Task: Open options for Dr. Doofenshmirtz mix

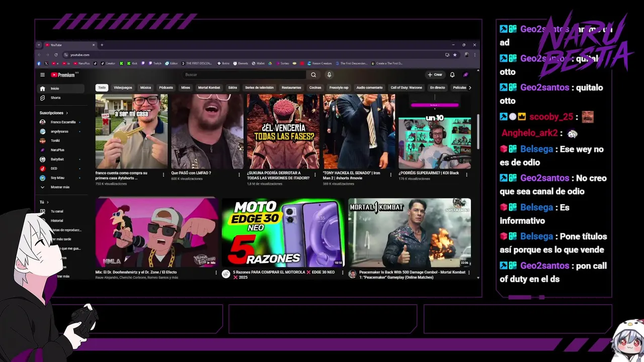Action: (216, 273)
